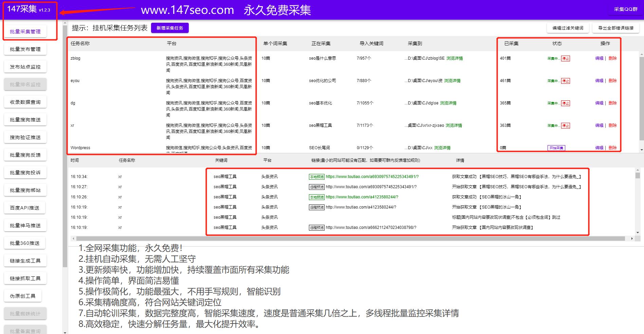Open 编辑过滤关键词 settings
Image resolution: width=644 pixels, height=334 pixels.
(567, 28)
